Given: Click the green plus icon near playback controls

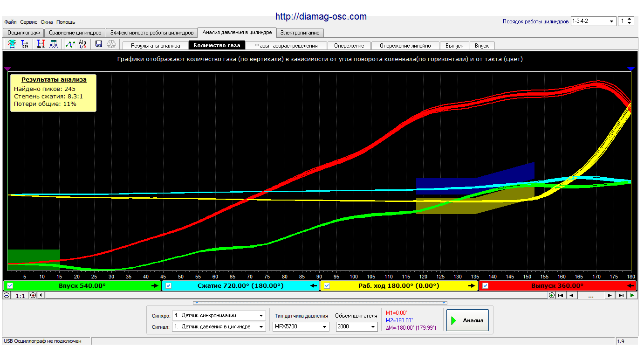Looking at the screenshot, I should tap(552, 295).
